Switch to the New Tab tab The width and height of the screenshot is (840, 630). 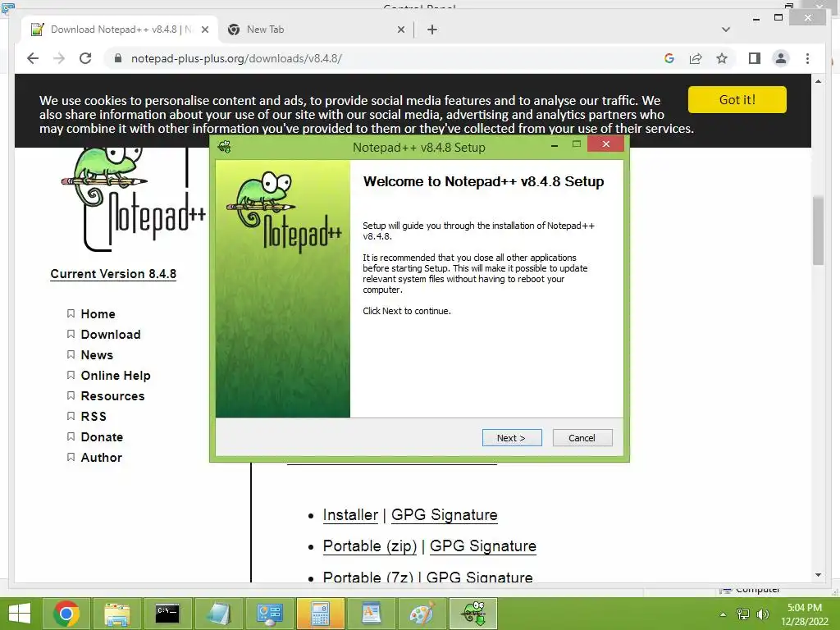point(316,30)
